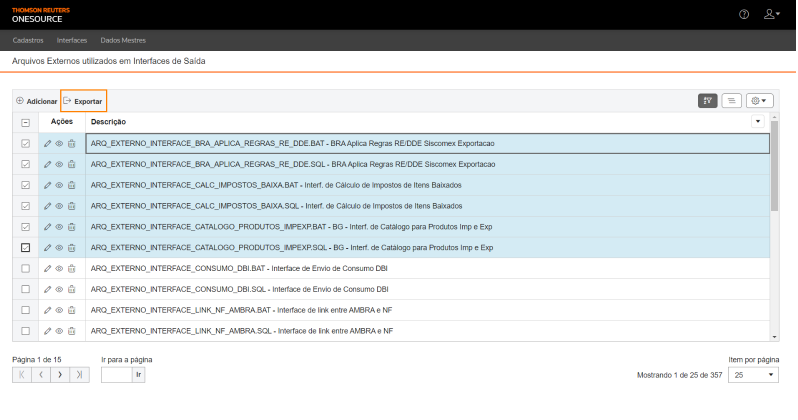Delete the CATALOGO_PRODUTOS_IMPEXP.BAT row with trash icon
The image size is (798, 420).
point(71,227)
